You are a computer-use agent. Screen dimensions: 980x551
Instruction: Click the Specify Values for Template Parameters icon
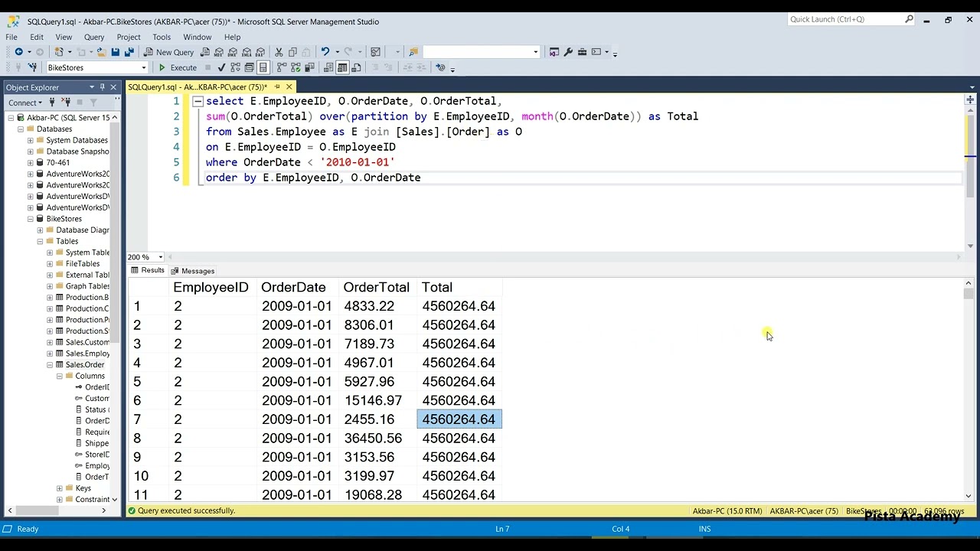click(440, 67)
